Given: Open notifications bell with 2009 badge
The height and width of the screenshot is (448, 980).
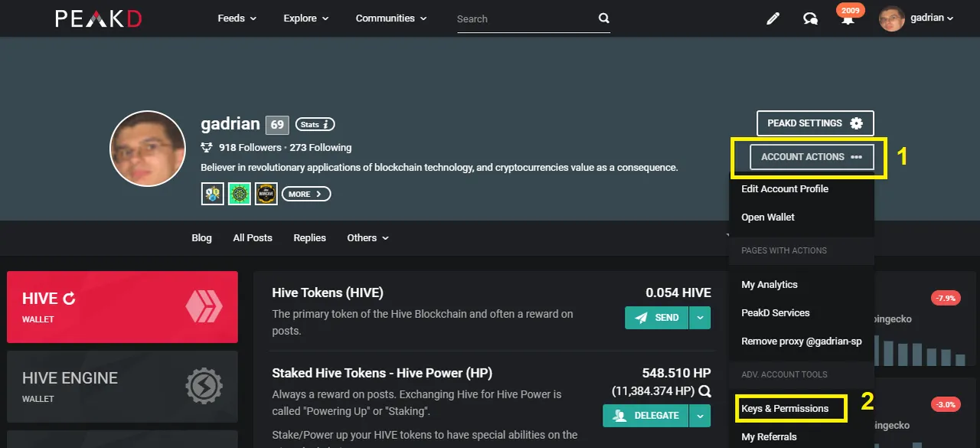Looking at the screenshot, I should [x=848, y=17].
